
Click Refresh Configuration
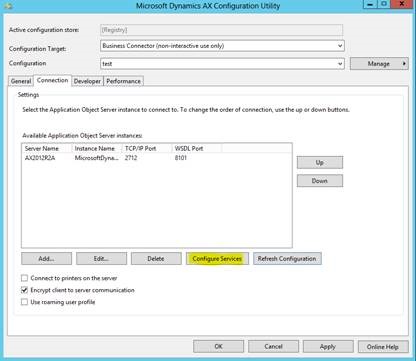[287, 259]
